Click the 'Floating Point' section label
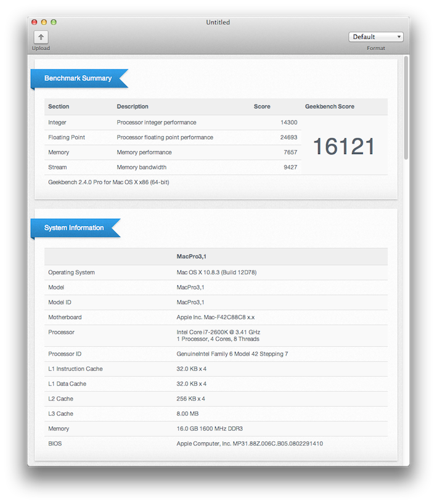This screenshot has width=437, height=504. coord(67,137)
